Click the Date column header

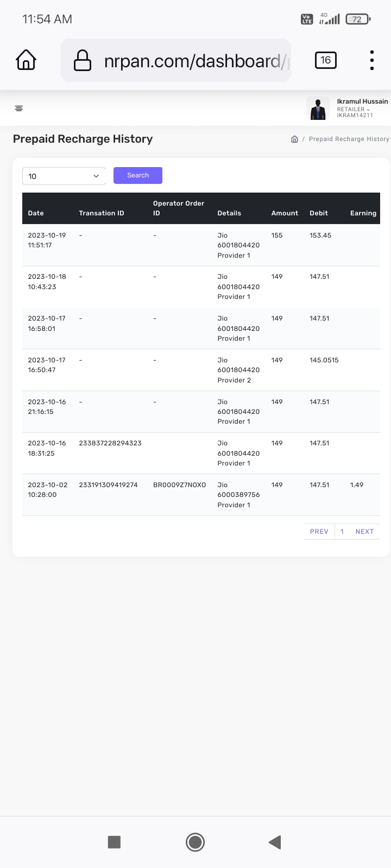[x=36, y=213]
